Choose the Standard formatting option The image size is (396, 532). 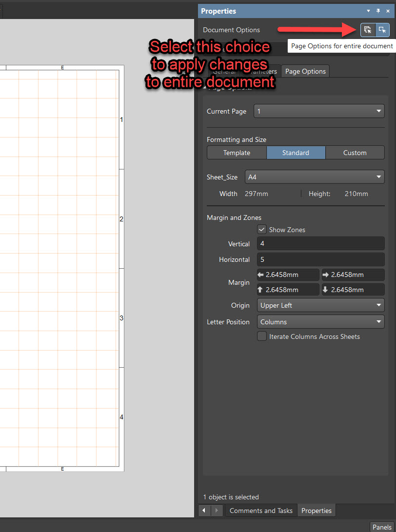296,153
